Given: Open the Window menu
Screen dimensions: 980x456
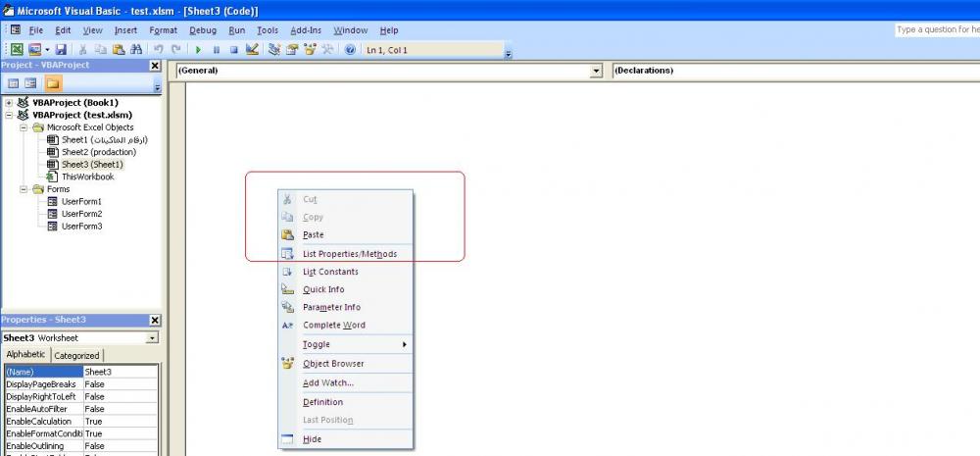Looking at the screenshot, I should (350, 30).
